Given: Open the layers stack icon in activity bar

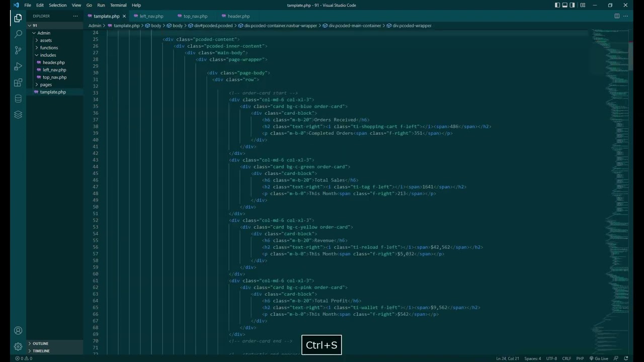Looking at the screenshot, I should click(18, 115).
